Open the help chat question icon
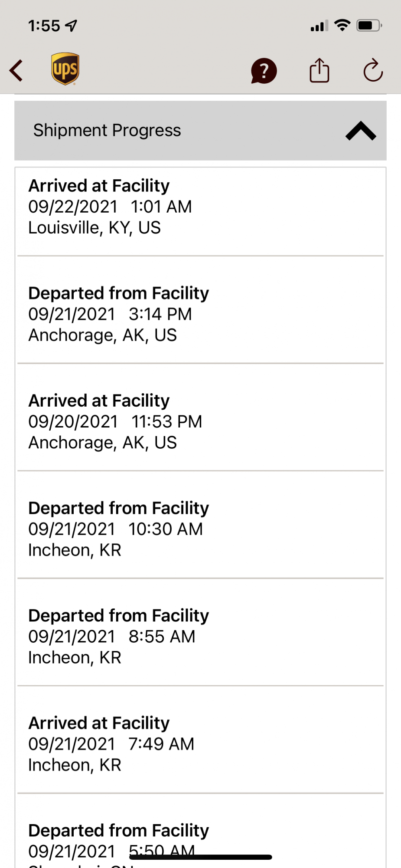 tap(264, 71)
